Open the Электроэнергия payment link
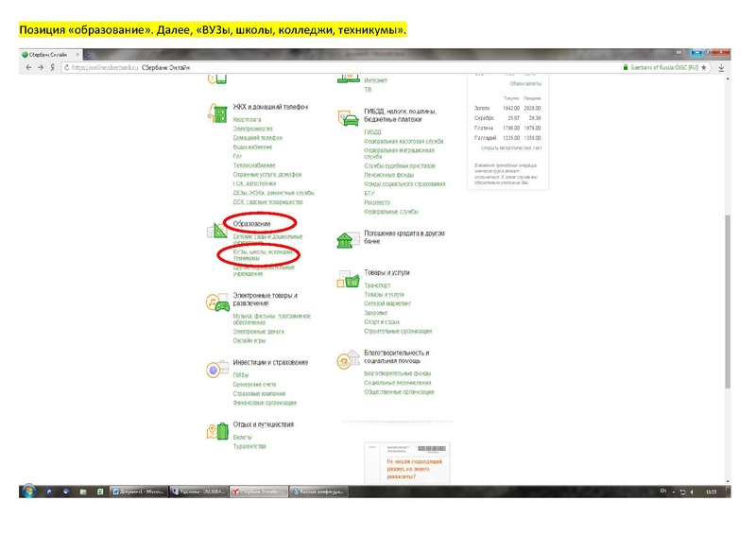The width and height of the screenshot is (756, 535). [252, 129]
